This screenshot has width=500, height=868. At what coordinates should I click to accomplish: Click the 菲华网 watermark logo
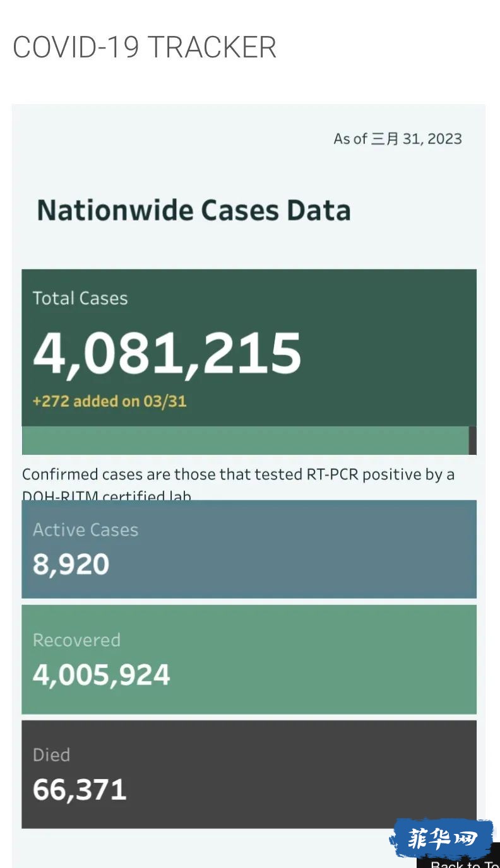(441, 840)
